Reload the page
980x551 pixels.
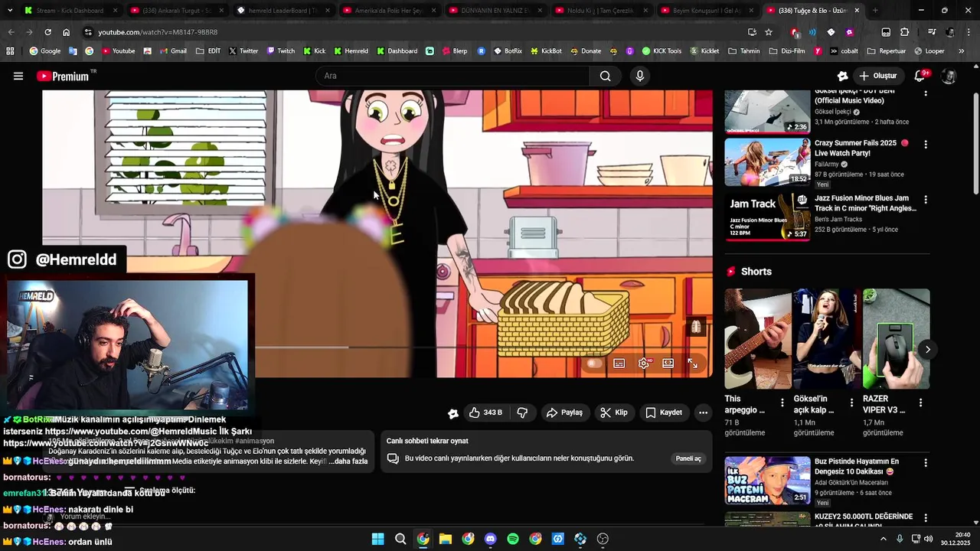tap(47, 32)
